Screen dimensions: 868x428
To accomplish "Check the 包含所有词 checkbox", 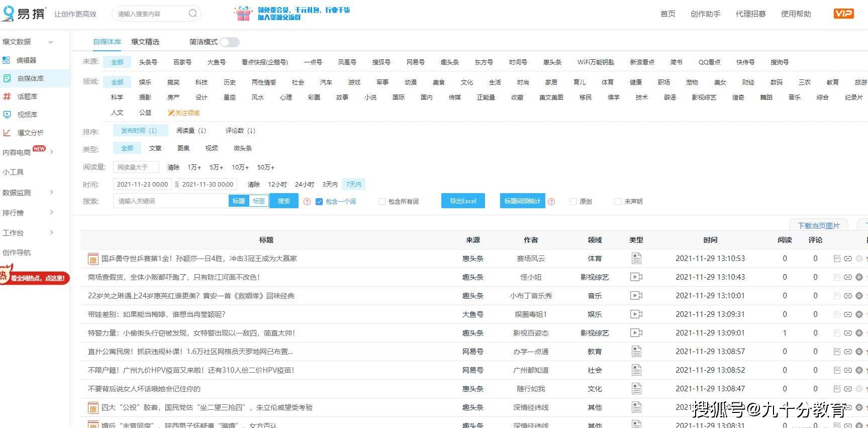I will pyautogui.click(x=381, y=202).
